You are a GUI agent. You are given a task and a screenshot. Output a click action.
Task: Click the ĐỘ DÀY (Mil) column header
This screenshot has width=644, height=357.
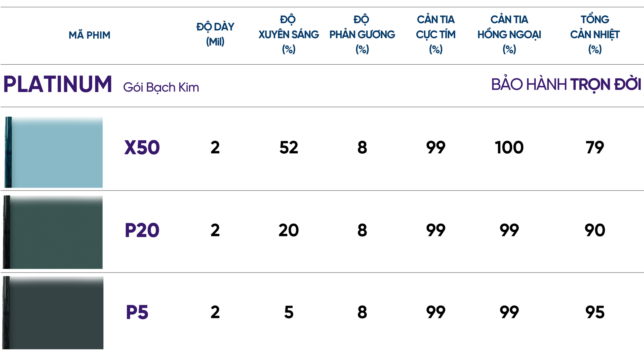click(215, 34)
